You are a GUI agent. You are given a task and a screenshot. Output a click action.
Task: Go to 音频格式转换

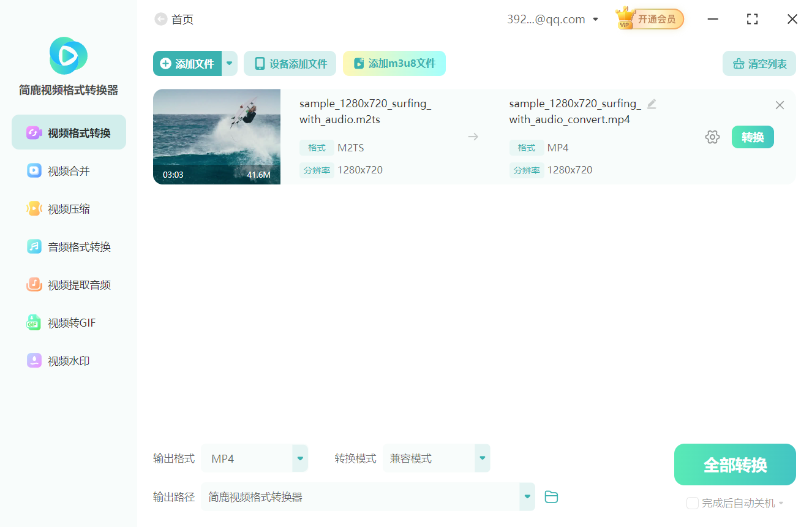tap(69, 247)
